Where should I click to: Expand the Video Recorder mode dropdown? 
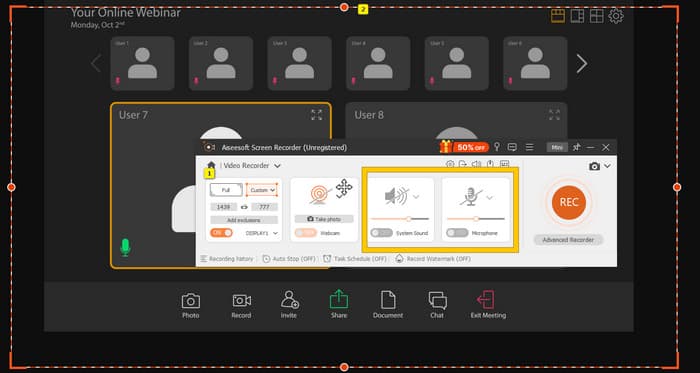(x=277, y=166)
